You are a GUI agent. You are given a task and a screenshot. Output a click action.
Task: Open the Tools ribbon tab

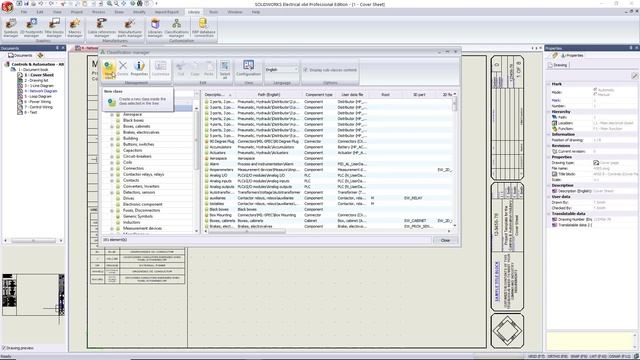tap(213, 12)
